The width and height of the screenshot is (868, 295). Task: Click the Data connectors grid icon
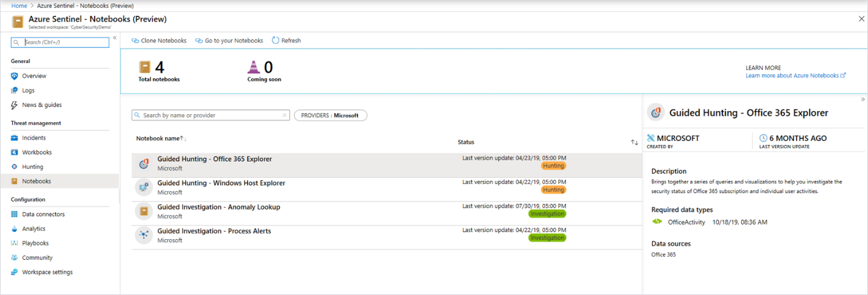15,214
